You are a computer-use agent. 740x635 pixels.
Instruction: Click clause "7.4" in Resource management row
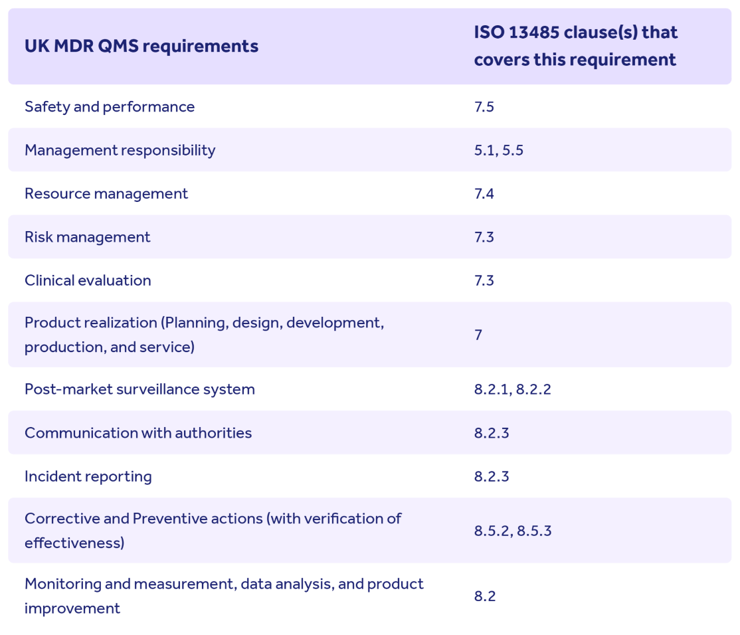point(484,194)
